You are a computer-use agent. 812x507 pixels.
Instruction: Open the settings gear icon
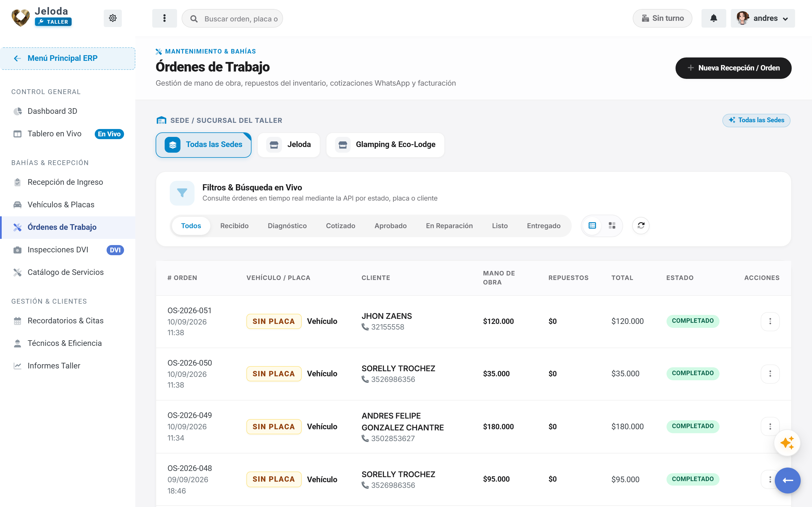(112, 18)
